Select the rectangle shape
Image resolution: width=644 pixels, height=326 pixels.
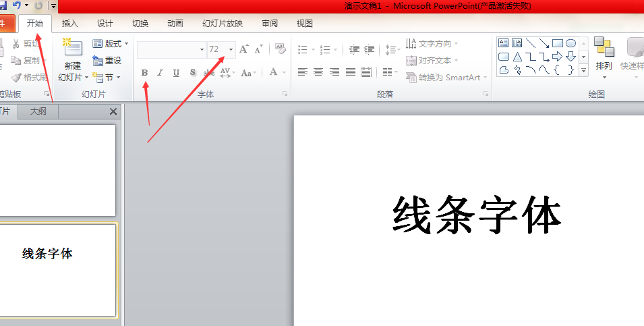pyautogui.click(x=557, y=43)
